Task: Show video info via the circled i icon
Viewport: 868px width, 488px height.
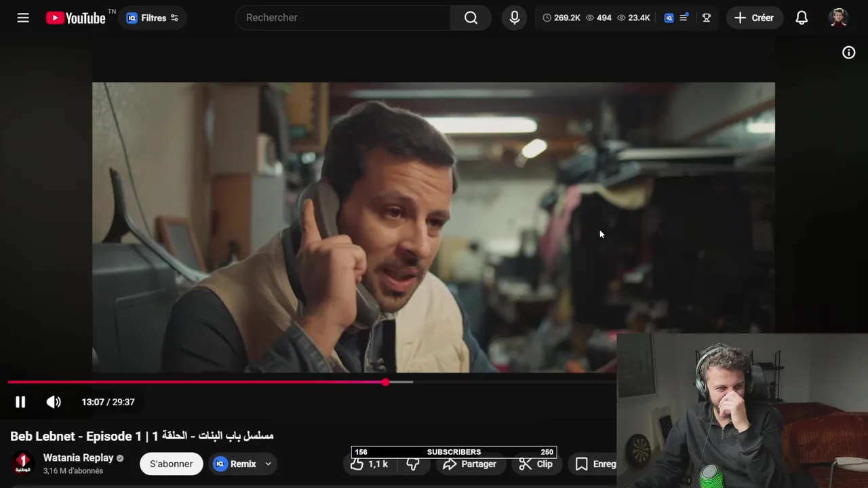Action: pos(848,53)
